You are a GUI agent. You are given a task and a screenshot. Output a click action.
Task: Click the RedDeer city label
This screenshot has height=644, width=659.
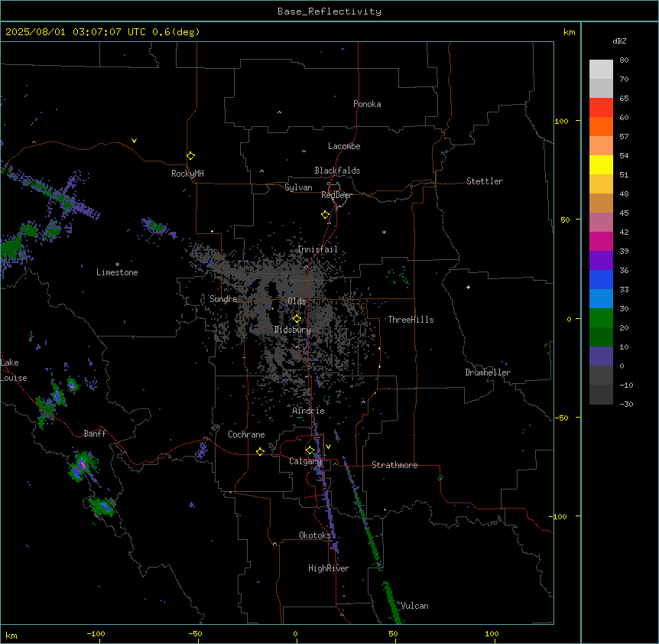coord(336,195)
